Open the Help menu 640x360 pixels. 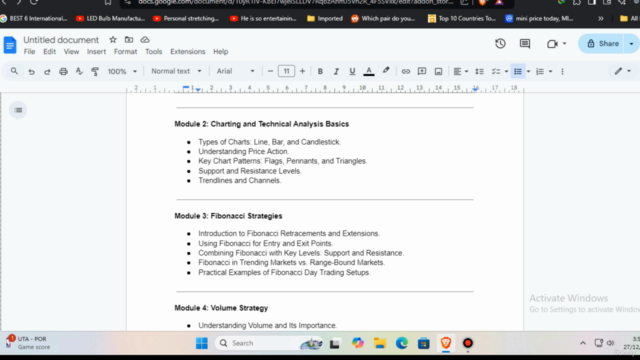pos(220,51)
